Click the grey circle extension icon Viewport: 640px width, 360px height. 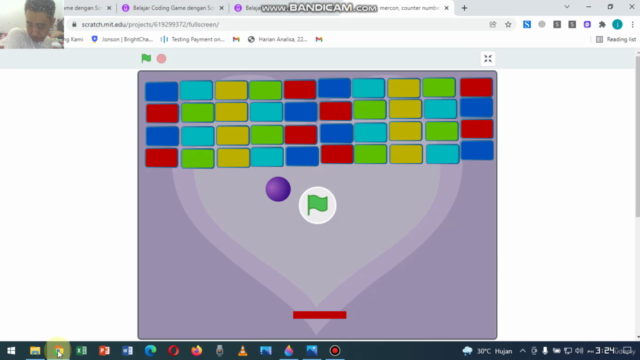[x=542, y=24]
